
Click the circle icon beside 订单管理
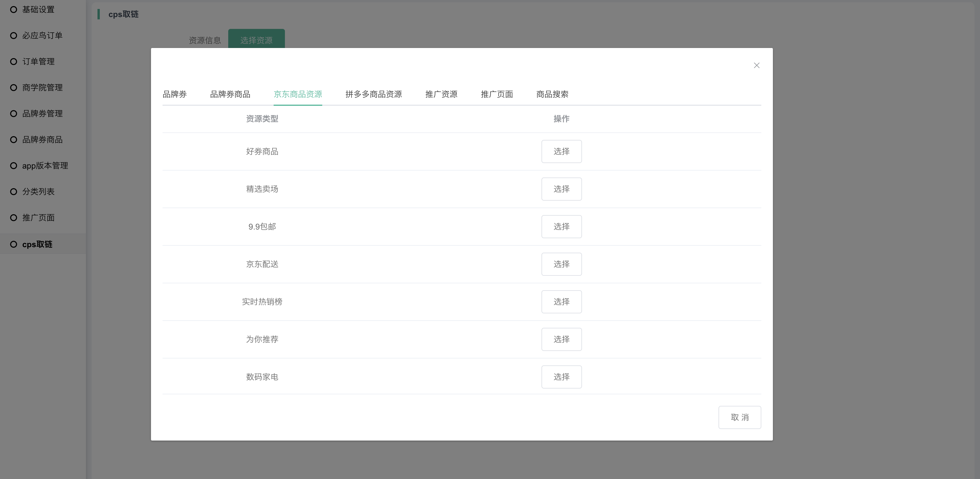[13, 62]
